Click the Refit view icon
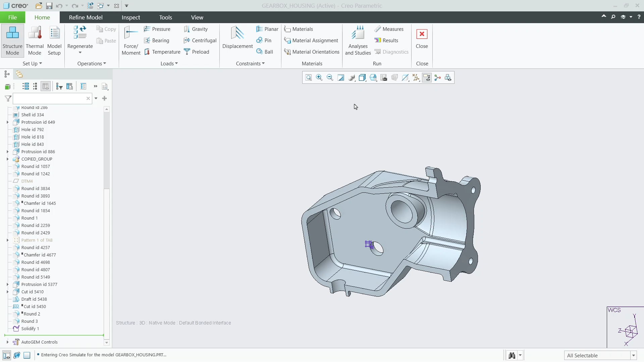Viewport: 644px width, 362px height. point(309,78)
